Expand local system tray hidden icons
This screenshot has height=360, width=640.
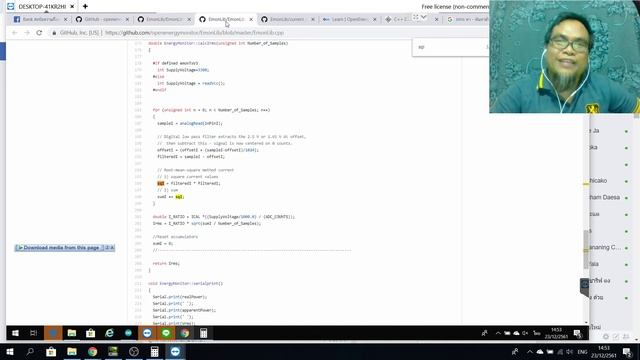529,351
